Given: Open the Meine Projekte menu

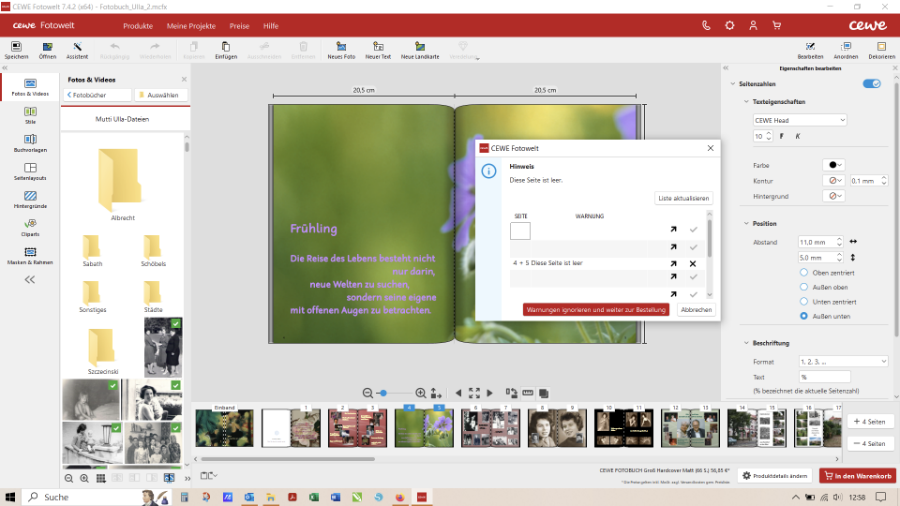Looking at the screenshot, I should point(190,25).
